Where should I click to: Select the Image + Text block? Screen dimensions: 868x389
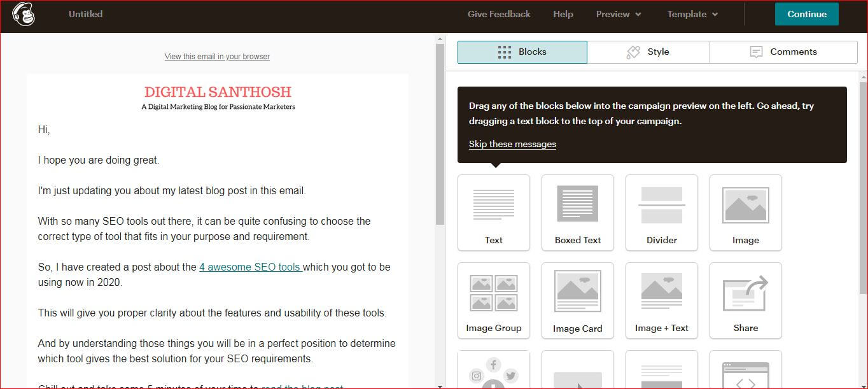point(662,301)
